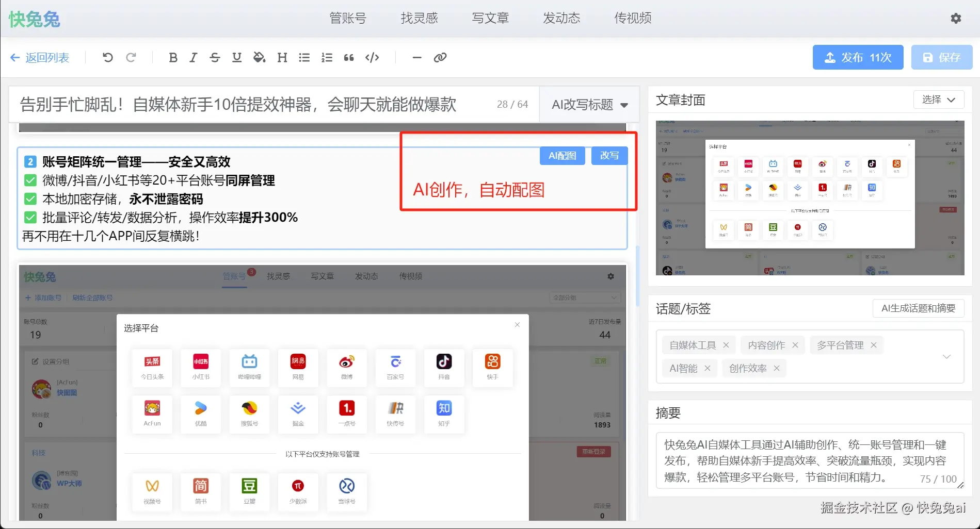This screenshot has width=980, height=529.
Task: Choose the 微博 platform icon
Action: click(x=346, y=367)
